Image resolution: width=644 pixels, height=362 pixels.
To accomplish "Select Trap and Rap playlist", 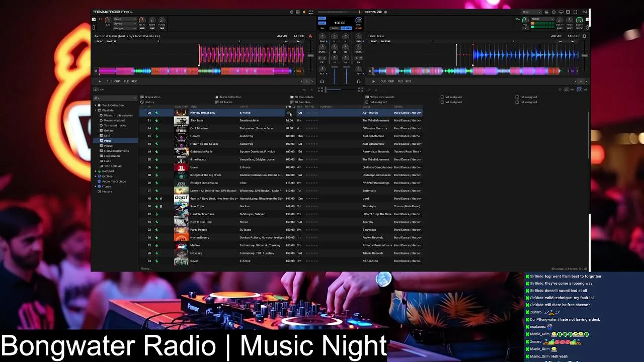I will pos(113,166).
